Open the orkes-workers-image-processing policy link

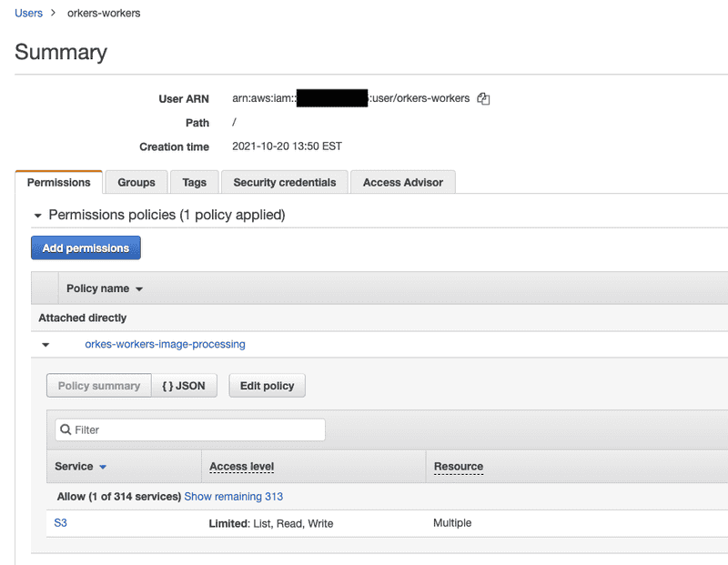pyautogui.click(x=165, y=345)
